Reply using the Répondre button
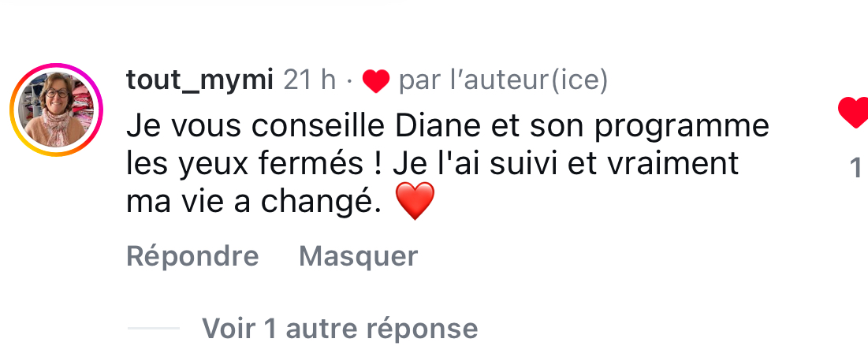Image resolution: width=868 pixels, height=361 pixels. (x=192, y=256)
